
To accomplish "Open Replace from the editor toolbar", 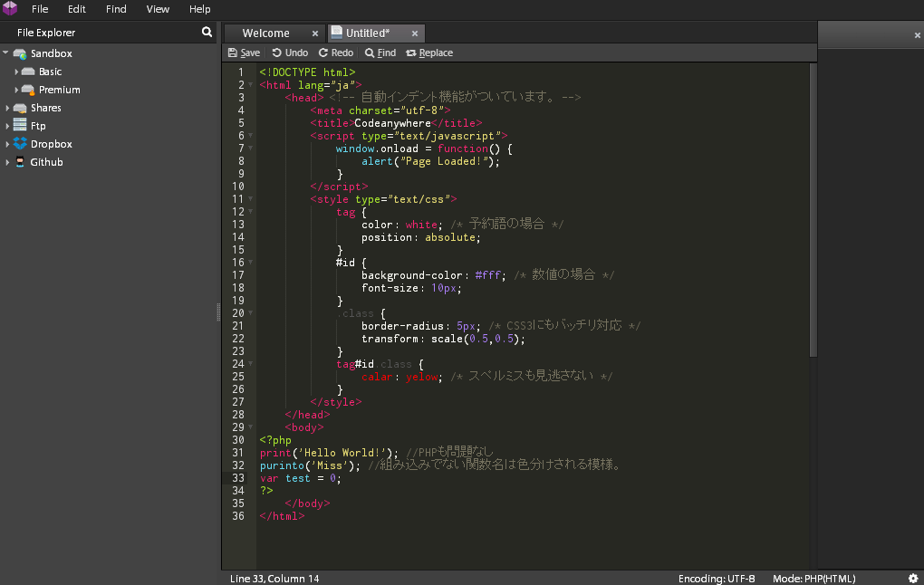I will [429, 53].
